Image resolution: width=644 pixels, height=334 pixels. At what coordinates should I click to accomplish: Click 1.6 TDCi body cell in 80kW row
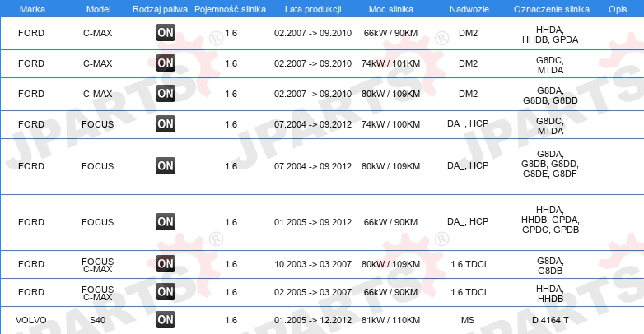pyautogui.click(x=469, y=264)
